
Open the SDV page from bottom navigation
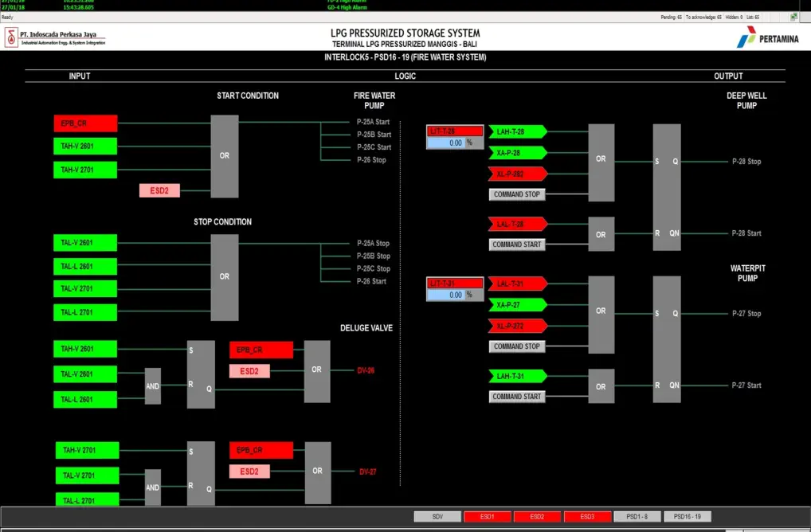point(437,517)
